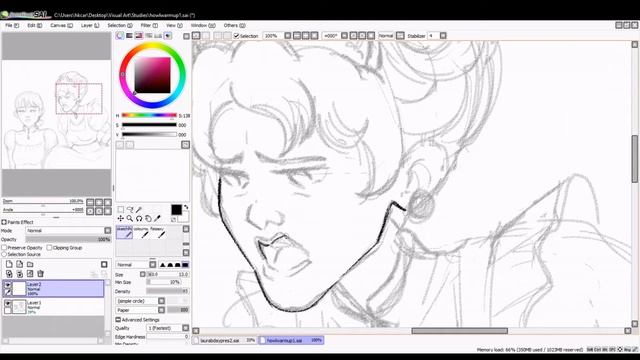Select the Layer1 row in layers list
This screenshot has width=640, height=360.
(x=53, y=307)
